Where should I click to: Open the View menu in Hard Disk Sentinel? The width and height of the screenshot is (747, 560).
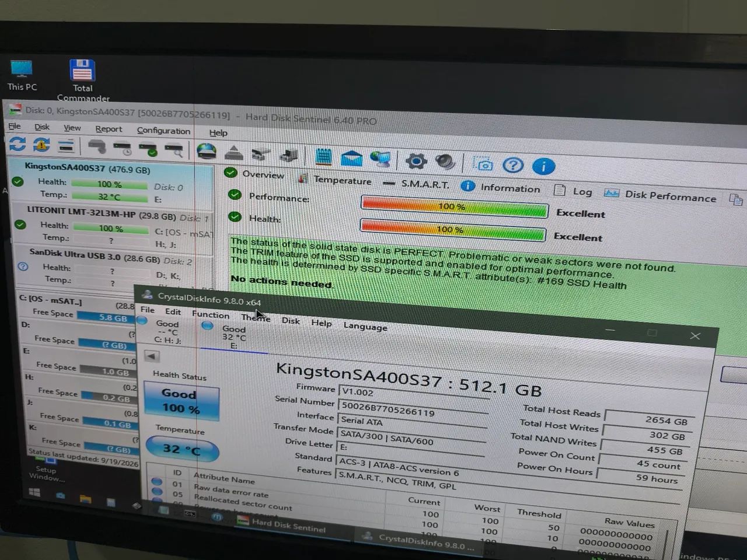click(72, 128)
